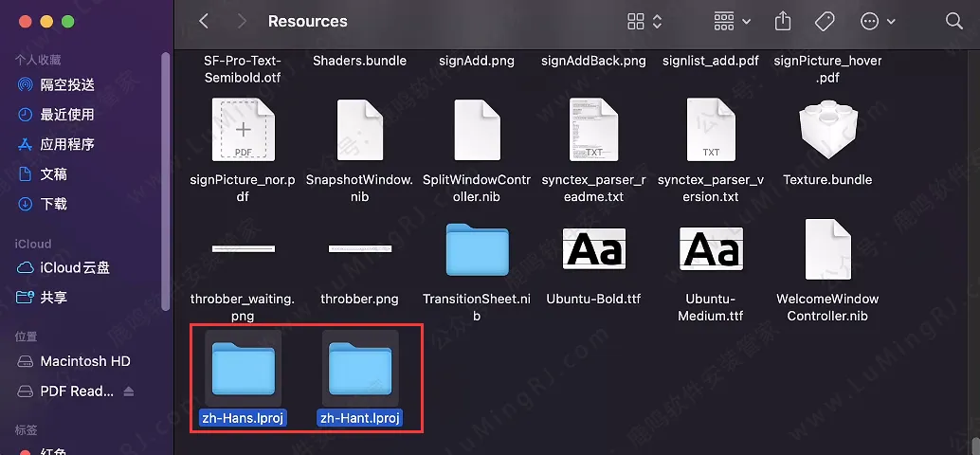Open the search magnifier
Image resolution: width=980 pixels, height=455 pixels.
(953, 21)
